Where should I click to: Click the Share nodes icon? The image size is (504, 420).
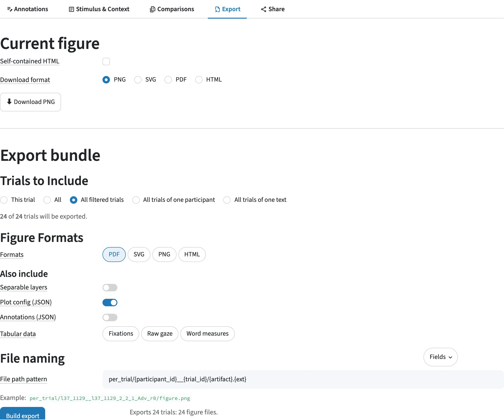coord(263,9)
